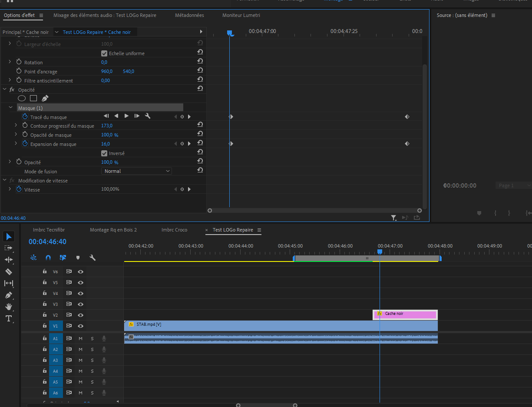
Task: Hide the V2 track output
Action: click(80, 315)
